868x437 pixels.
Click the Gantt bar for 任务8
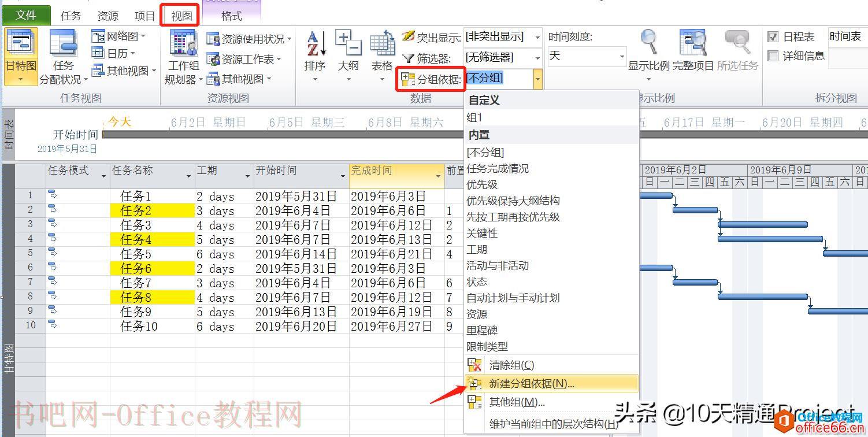point(763,297)
